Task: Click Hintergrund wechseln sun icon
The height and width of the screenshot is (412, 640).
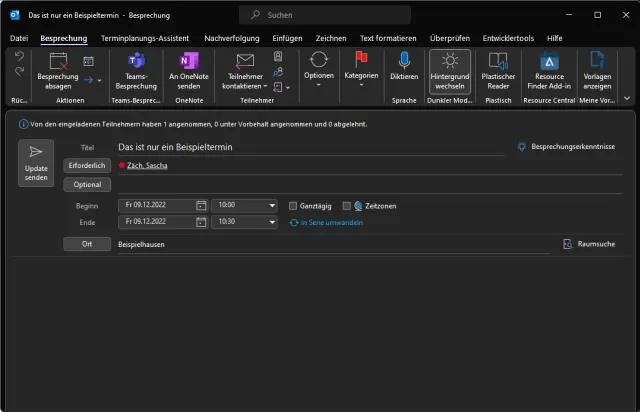Action: click(449, 62)
